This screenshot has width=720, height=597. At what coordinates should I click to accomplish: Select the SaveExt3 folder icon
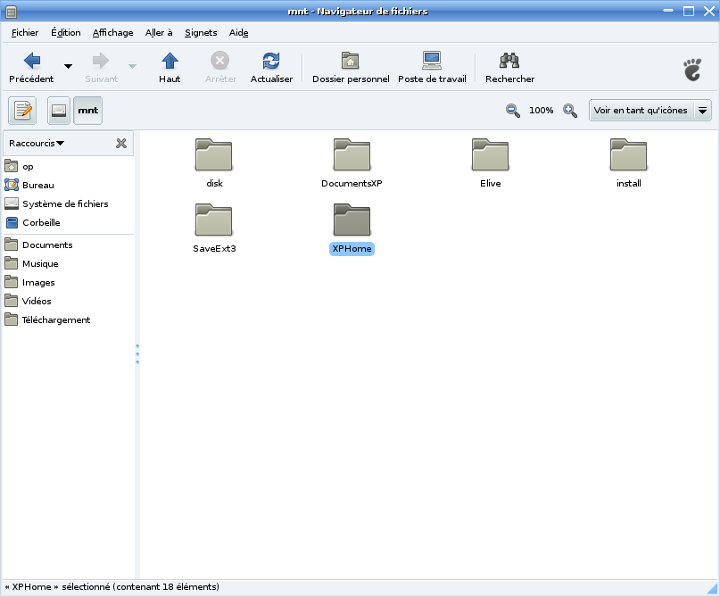tap(214, 220)
